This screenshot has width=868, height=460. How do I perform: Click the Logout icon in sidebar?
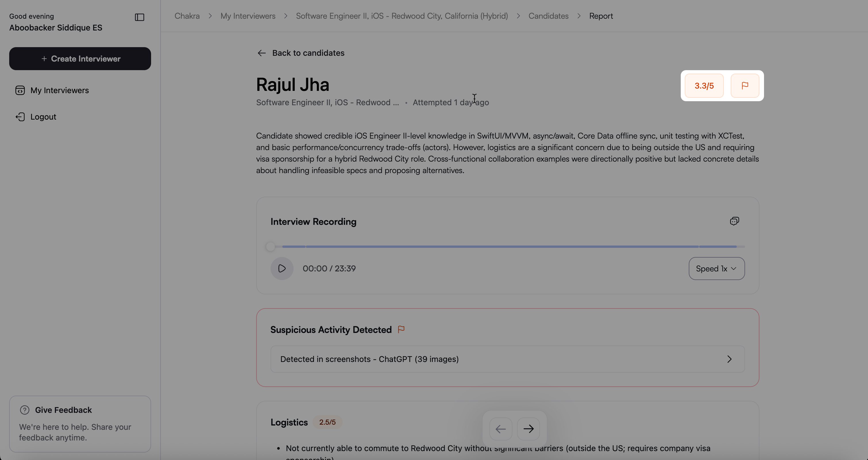coord(20,117)
